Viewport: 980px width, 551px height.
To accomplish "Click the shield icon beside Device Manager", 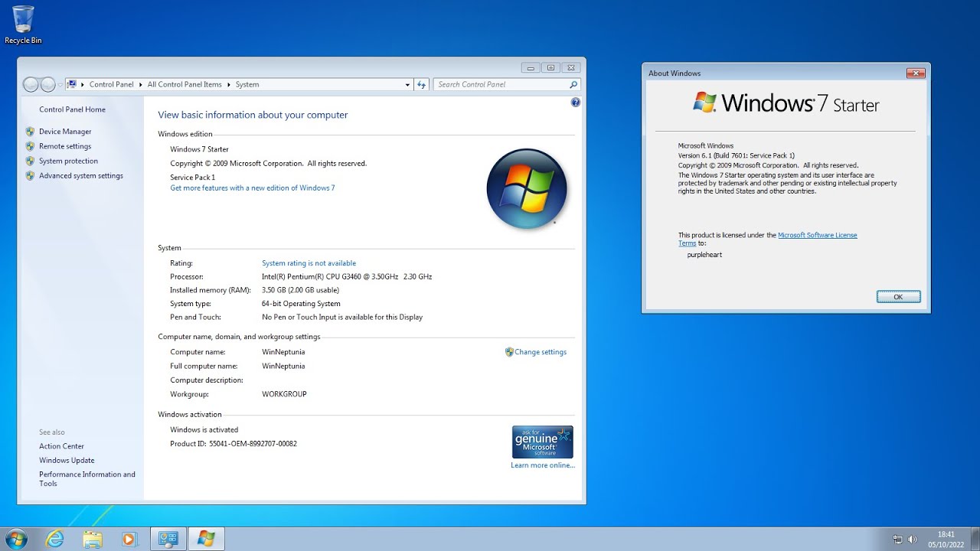I will tap(30, 132).
